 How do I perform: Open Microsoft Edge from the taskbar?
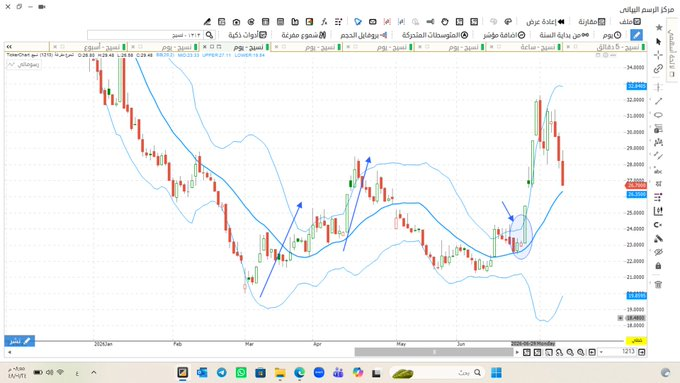pyautogui.click(x=299, y=373)
